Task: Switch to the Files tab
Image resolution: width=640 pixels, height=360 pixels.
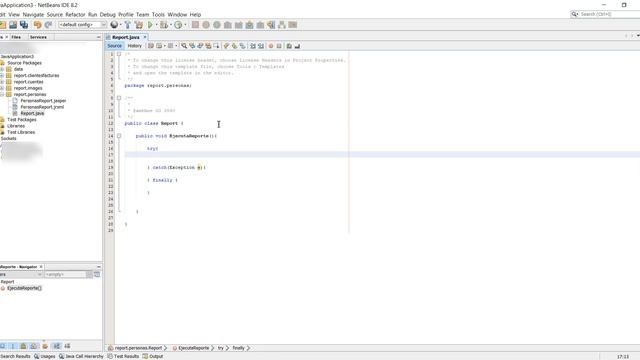Action: coord(16,37)
